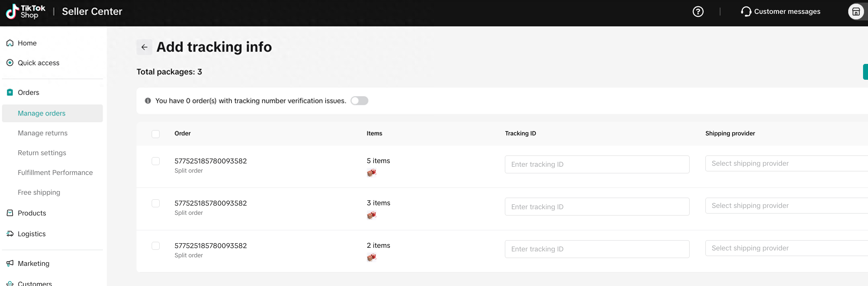Click tracking ID field for 3 items package
The image size is (868, 286).
[597, 207]
